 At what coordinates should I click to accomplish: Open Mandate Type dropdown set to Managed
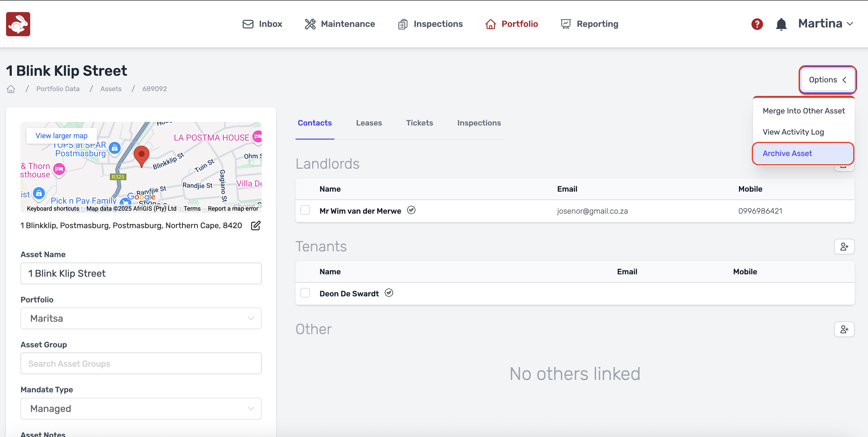tap(141, 408)
